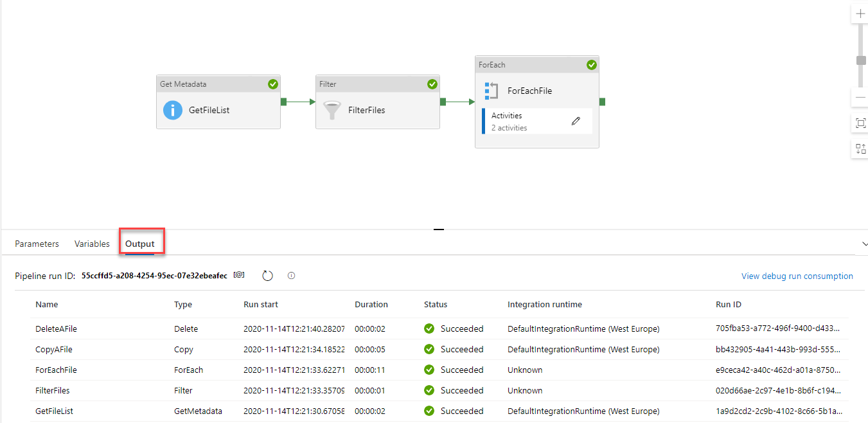Screen dimensions: 868x423
Task: Refresh the pipeline run output
Action: click(x=268, y=276)
